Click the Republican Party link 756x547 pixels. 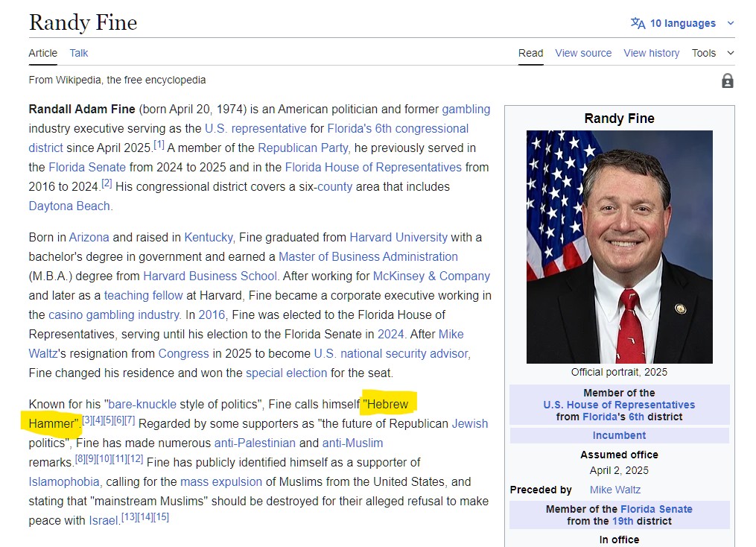303,148
